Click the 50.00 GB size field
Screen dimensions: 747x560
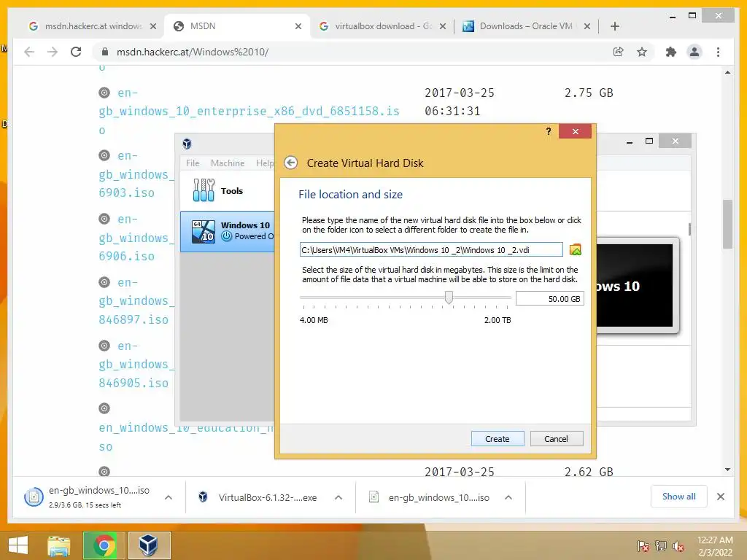click(550, 298)
